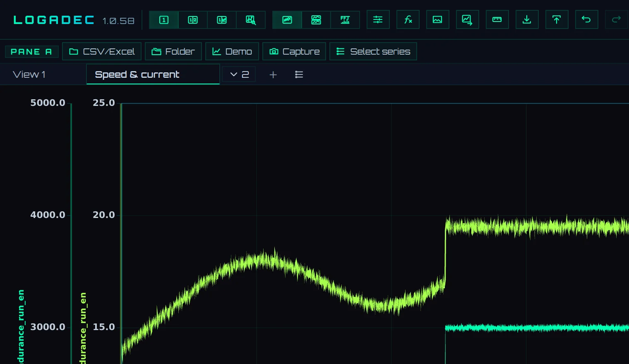The height and width of the screenshot is (364, 629).
Task: Click the version number 1.0.58
Action: coord(118,21)
